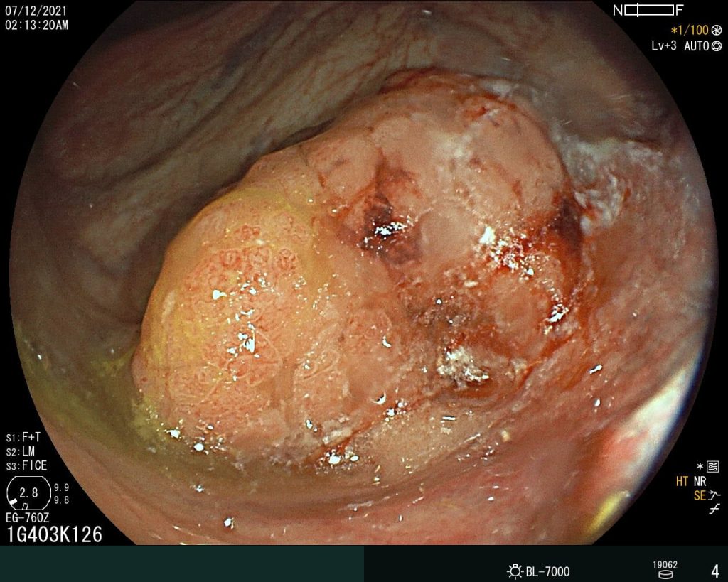Click the structure enhancement curve icon
Screen dimensions: 728x582
714,495
